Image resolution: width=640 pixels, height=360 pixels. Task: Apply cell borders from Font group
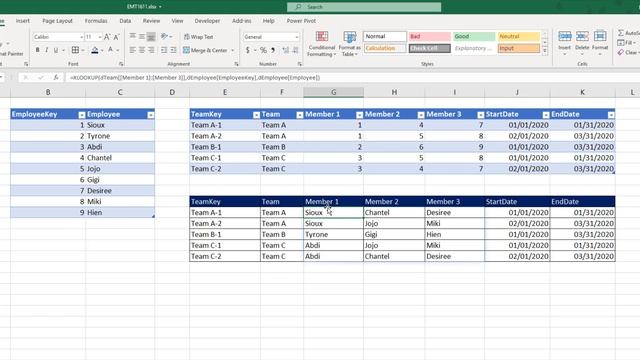(x=75, y=50)
